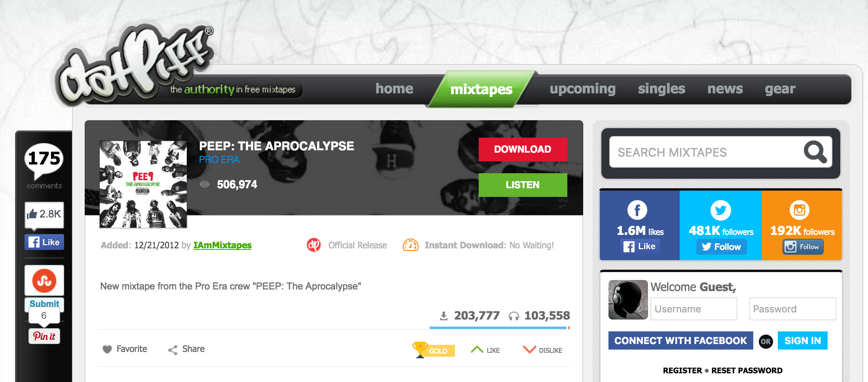Click the Pin it Pinterest button
The width and height of the screenshot is (868, 382).
pos(44,336)
